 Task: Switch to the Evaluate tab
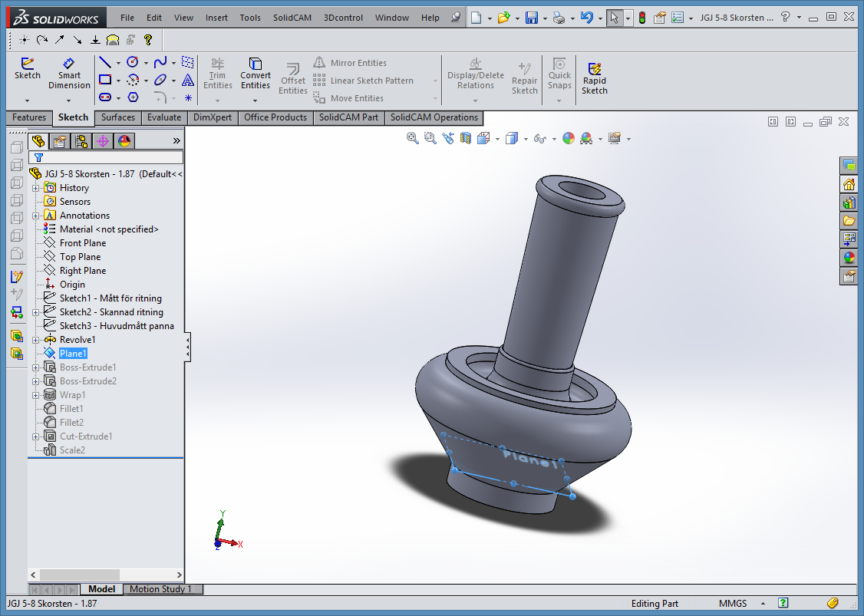[164, 117]
